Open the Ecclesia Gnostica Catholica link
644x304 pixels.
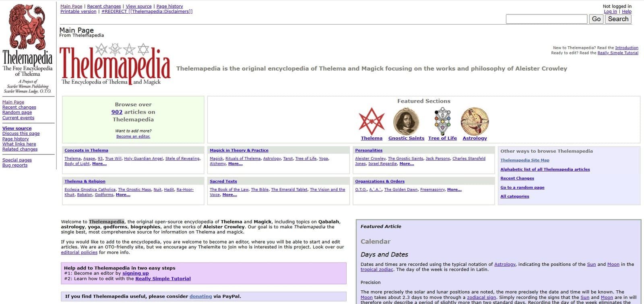90,190
